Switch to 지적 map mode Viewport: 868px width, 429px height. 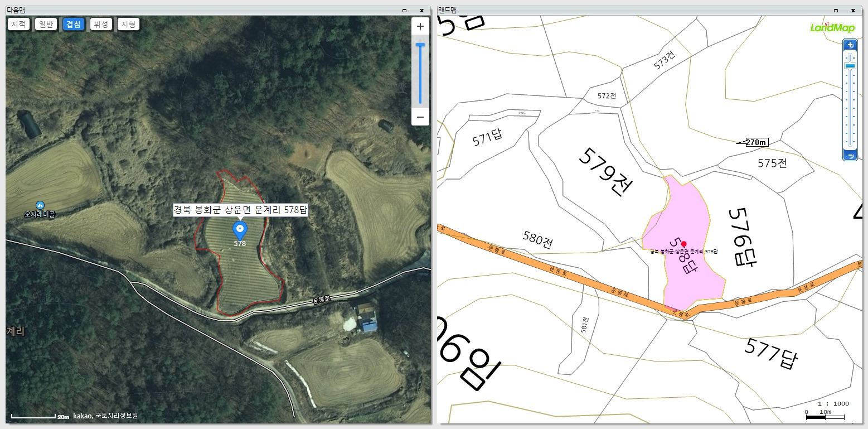pos(18,24)
